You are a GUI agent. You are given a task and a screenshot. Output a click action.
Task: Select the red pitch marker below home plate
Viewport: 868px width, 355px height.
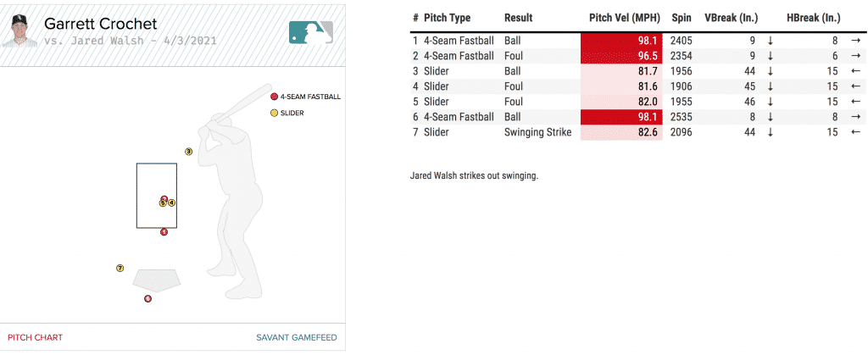pyautogui.click(x=147, y=298)
